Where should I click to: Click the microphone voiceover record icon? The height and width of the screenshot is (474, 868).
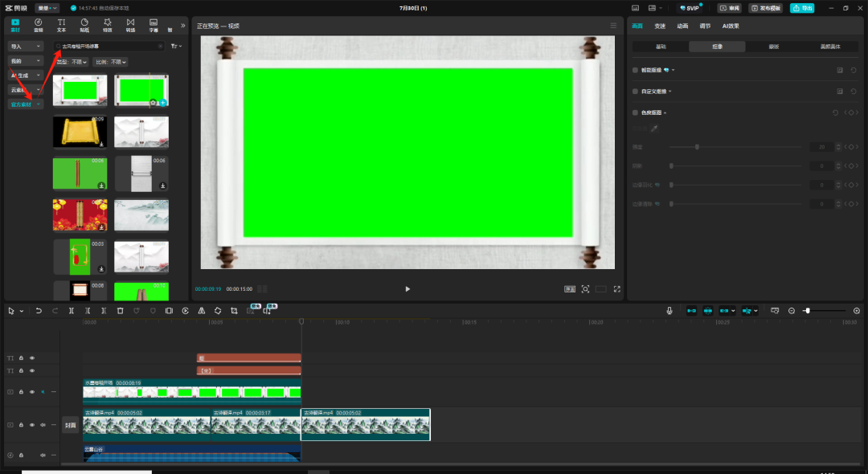pyautogui.click(x=669, y=311)
